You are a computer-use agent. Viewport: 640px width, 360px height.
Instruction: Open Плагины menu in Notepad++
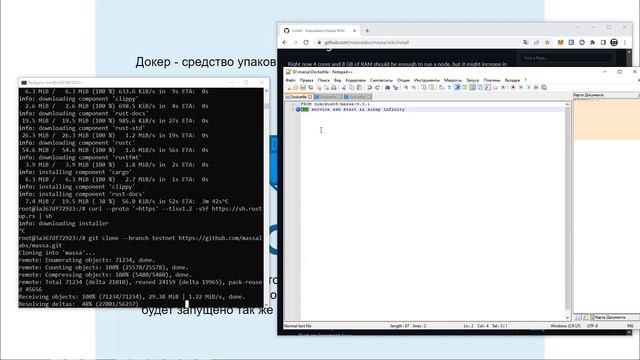coord(492,80)
